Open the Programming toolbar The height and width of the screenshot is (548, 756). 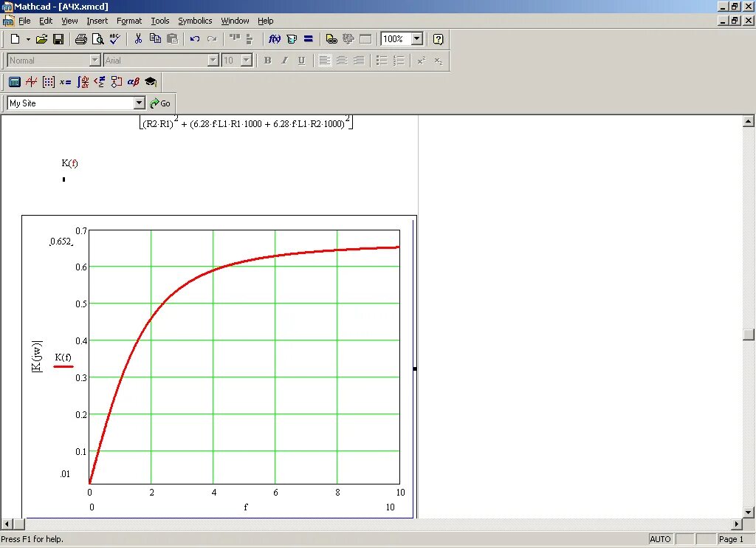(x=116, y=81)
